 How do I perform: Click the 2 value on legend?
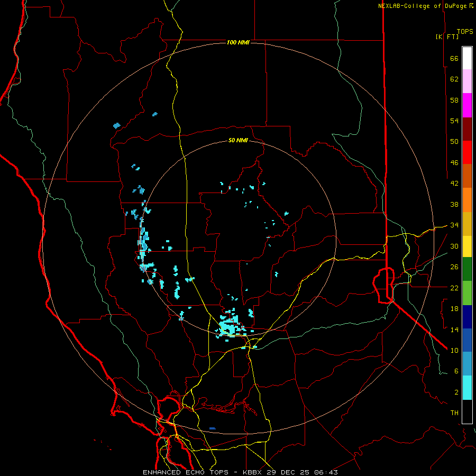pyautogui.click(x=456, y=392)
